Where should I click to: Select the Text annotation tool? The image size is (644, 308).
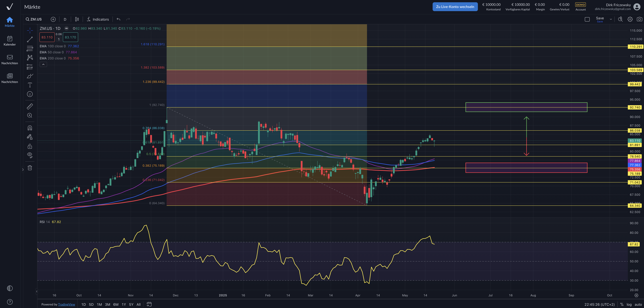tap(30, 85)
